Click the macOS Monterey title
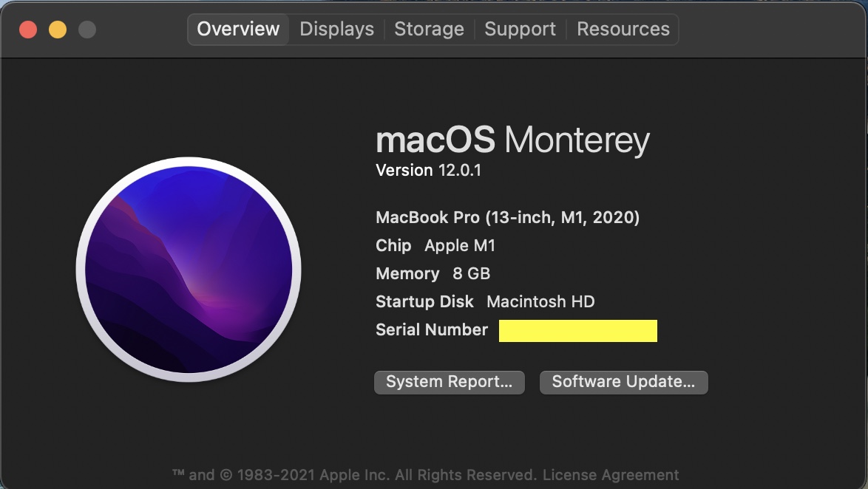Image resolution: width=868 pixels, height=489 pixels. pyautogui.click(x=512, y=140)
